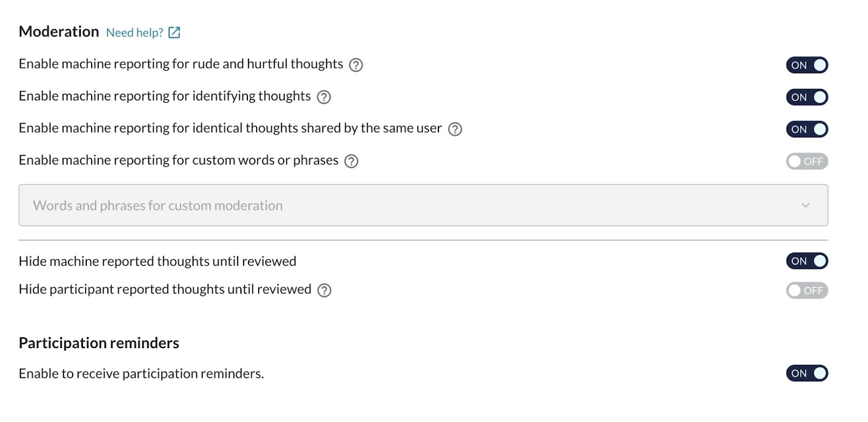868x422 pixels.
Task: Open the identifying thoughts help tooltip icon
Action: pos(323,97)
